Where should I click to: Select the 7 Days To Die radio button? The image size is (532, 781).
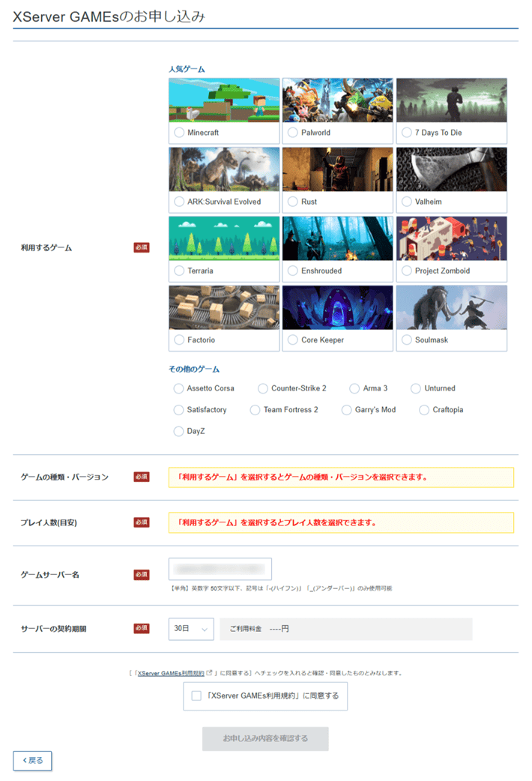coord(406,133)
